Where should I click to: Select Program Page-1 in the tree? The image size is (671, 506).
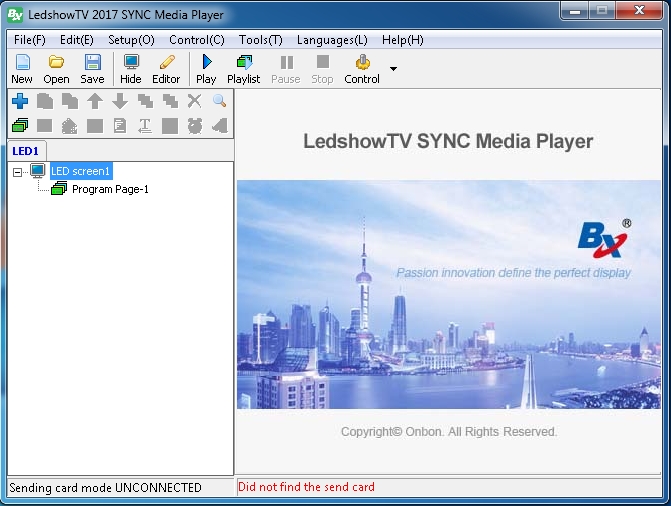110,189
